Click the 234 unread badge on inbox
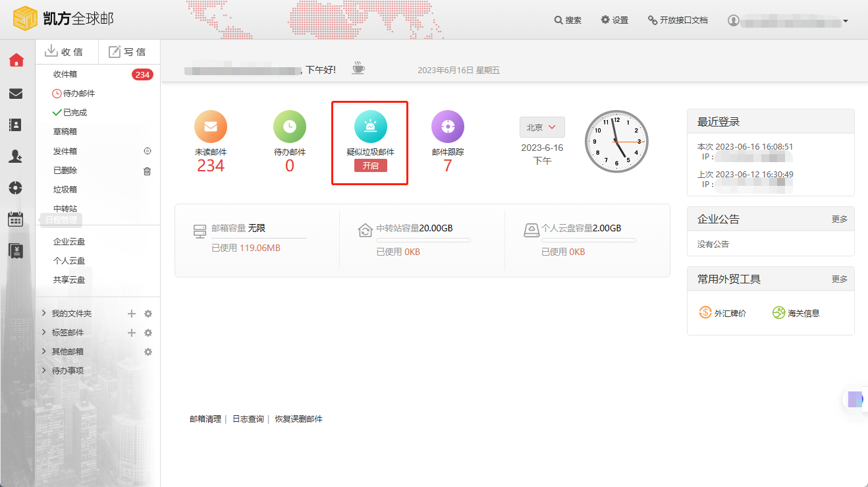This screenshot has width=868, height=487. coord(142,74)
